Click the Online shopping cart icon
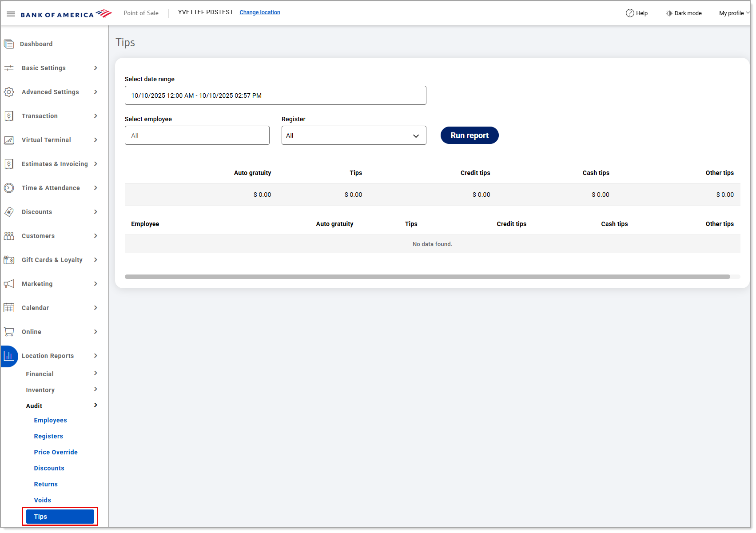Screen dimensions: 756x533 (9, 332)
